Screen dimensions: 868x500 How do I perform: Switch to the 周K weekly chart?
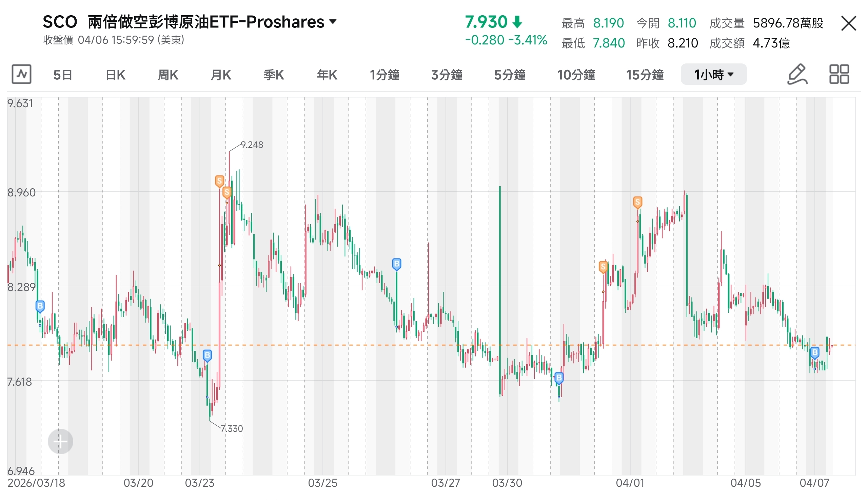coord(168,74)
